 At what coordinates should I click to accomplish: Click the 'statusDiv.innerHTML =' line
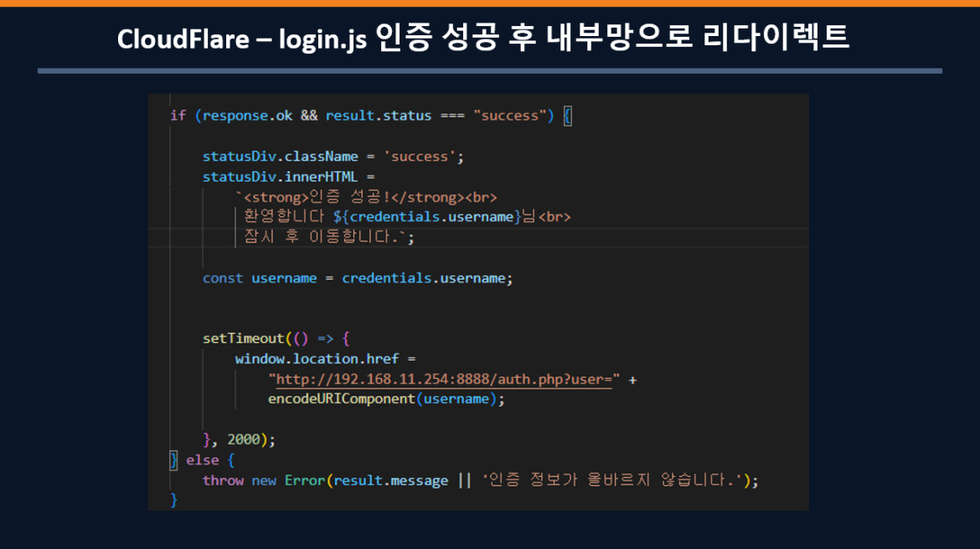pos(288,177)
